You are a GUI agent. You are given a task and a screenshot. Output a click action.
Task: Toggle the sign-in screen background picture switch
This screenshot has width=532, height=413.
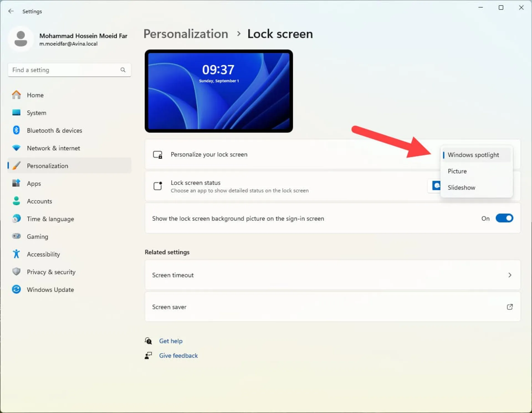[x=504, y=218]
